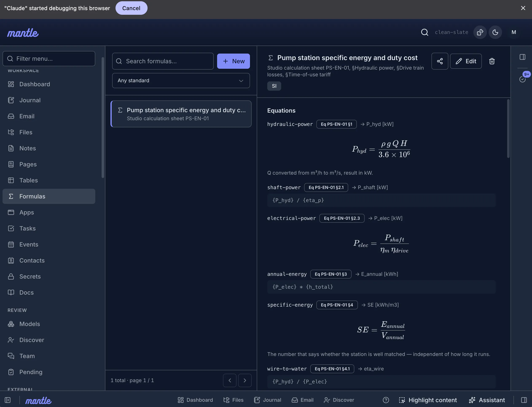
Task: Open Files from the bottom bar
Action: 233,400
